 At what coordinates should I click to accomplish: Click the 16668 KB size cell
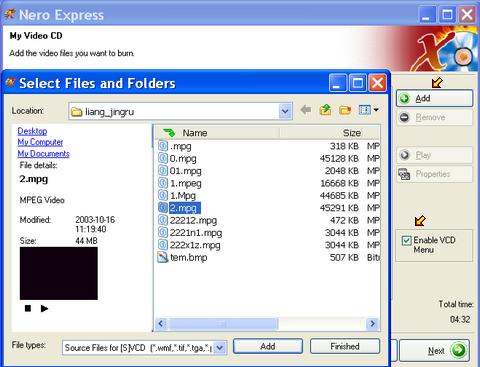[x=339, y=183]
